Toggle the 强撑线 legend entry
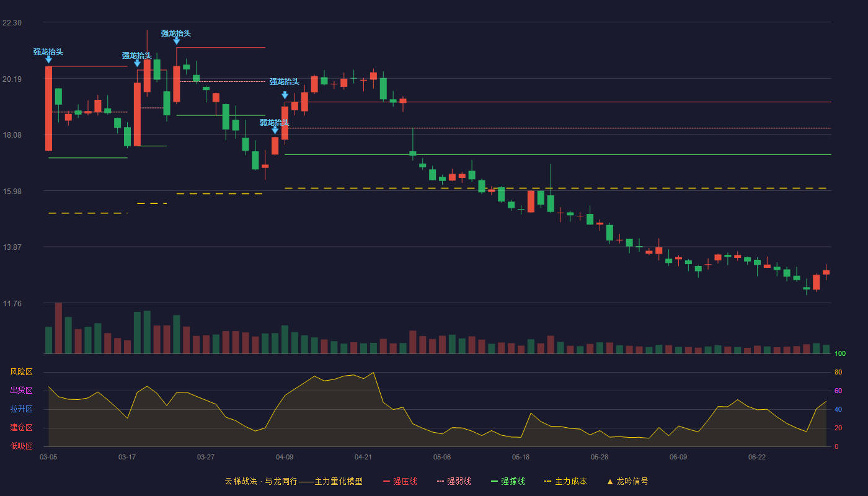 point(508,481)
